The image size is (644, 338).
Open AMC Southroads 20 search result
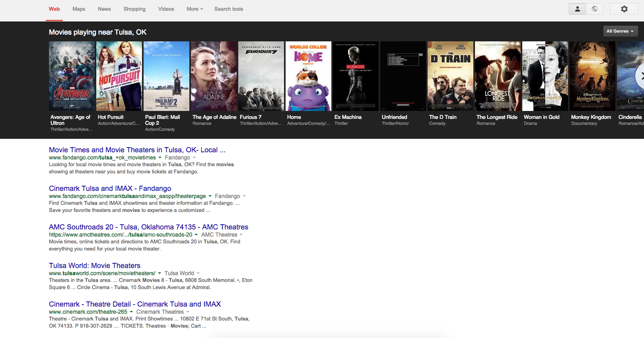(x=148, y=227)
